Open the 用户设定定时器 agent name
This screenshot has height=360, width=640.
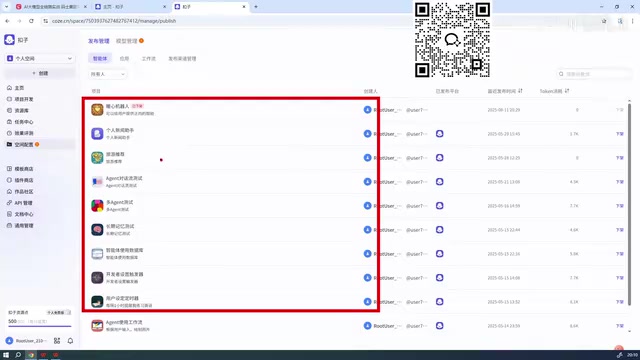click(x=122, y=298)
